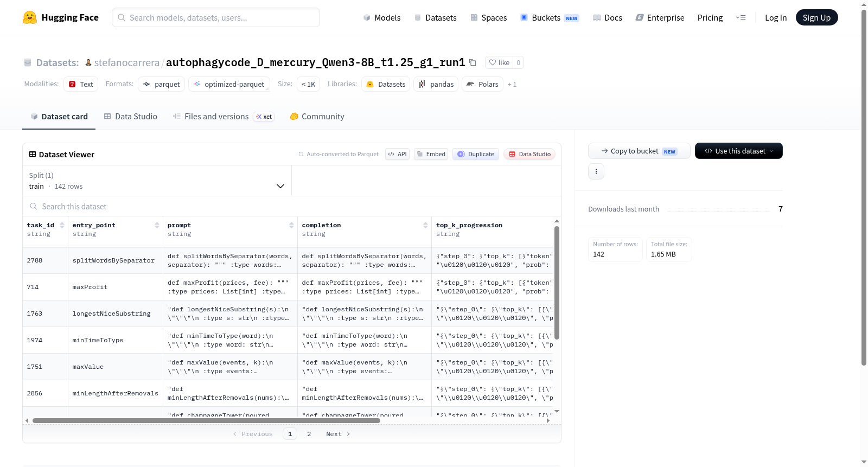Click the Sign Up button
Screen dimensions: 868x467
point(816,17)
